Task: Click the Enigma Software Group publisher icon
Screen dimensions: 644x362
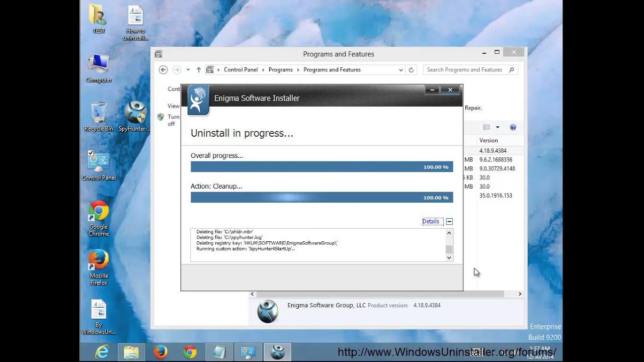Action: tap(268, 311)
